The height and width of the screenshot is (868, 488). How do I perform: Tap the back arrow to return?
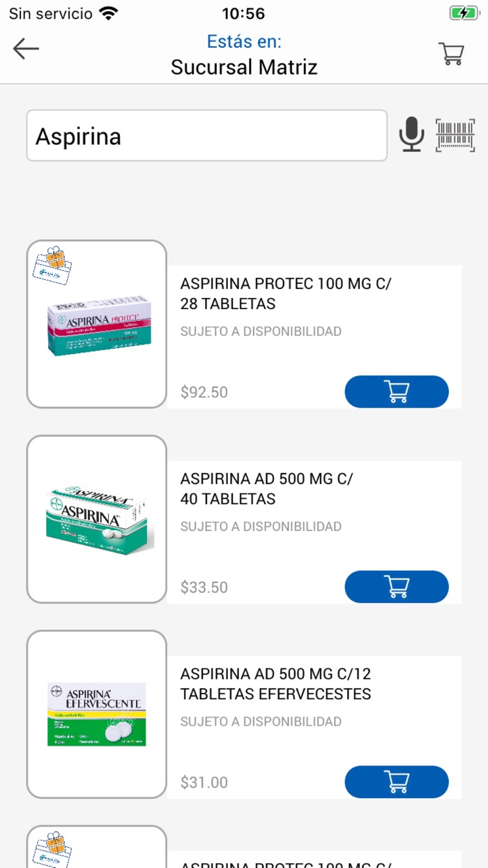[26, 49]
